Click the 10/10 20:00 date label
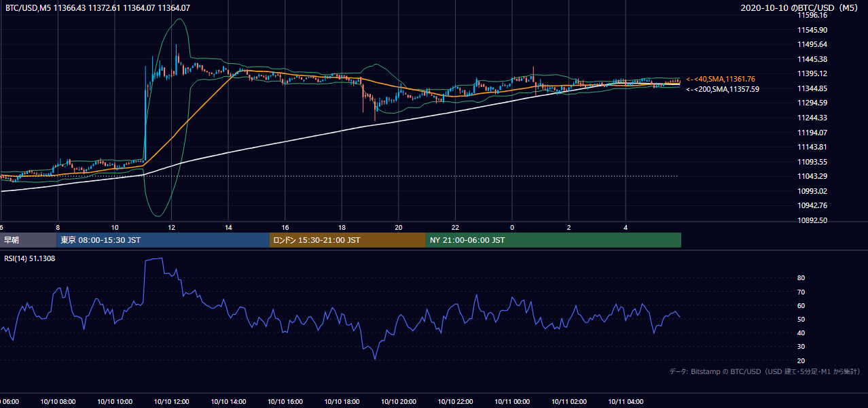This screenshot has width=868, height=408. [398, 402]
